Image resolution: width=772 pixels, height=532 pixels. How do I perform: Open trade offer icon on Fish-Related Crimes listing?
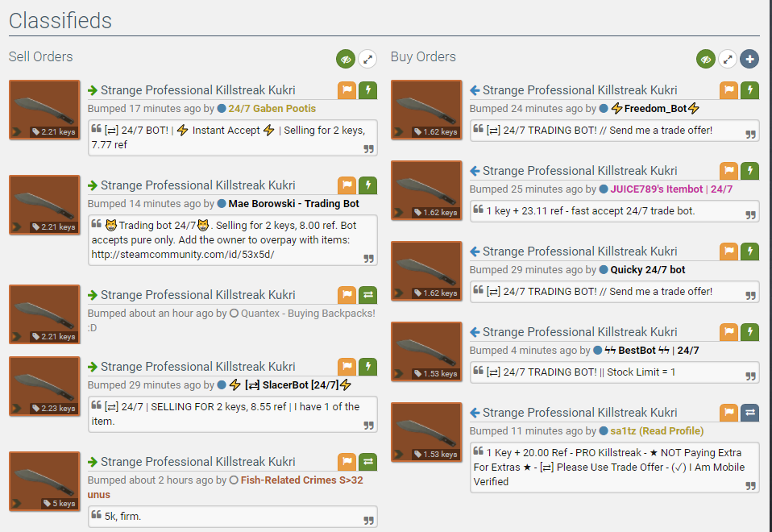click(367, 462)
